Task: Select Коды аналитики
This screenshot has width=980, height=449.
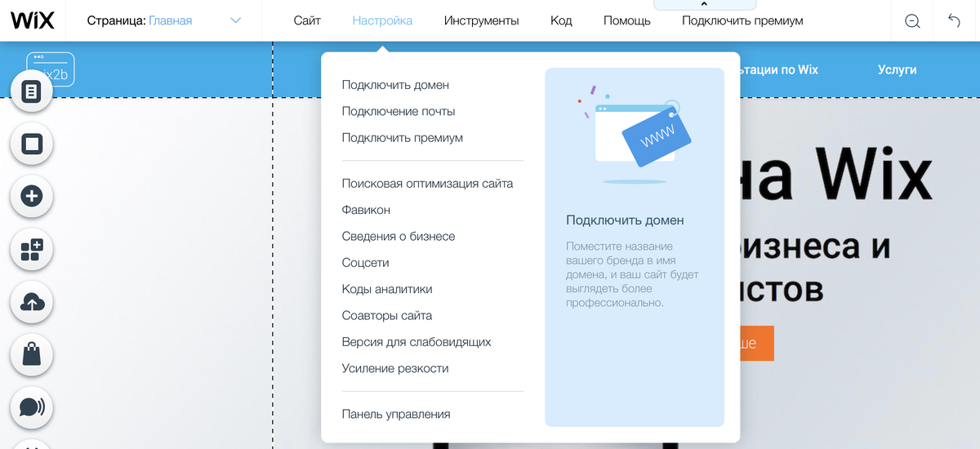Action: pos(387,289)
